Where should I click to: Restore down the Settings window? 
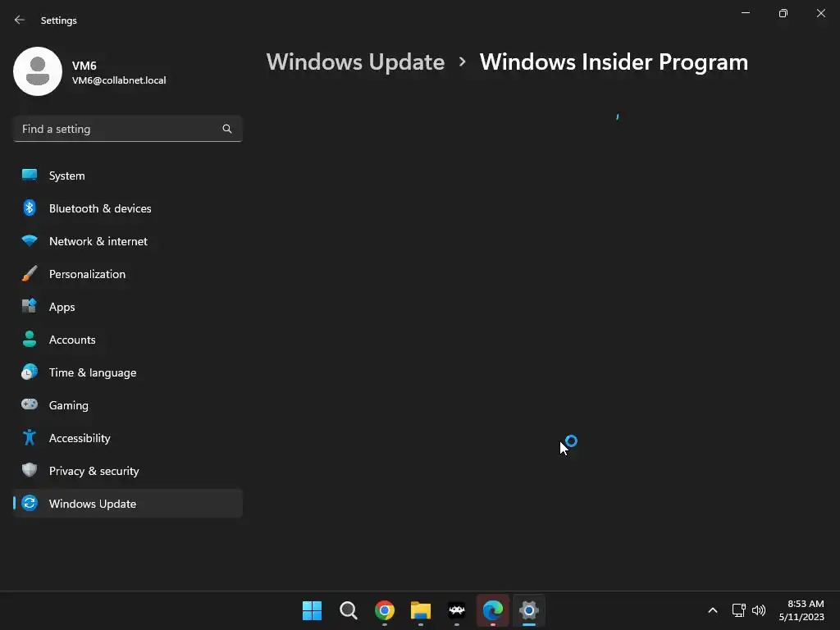pyautogui.click(x=783, y=13)
